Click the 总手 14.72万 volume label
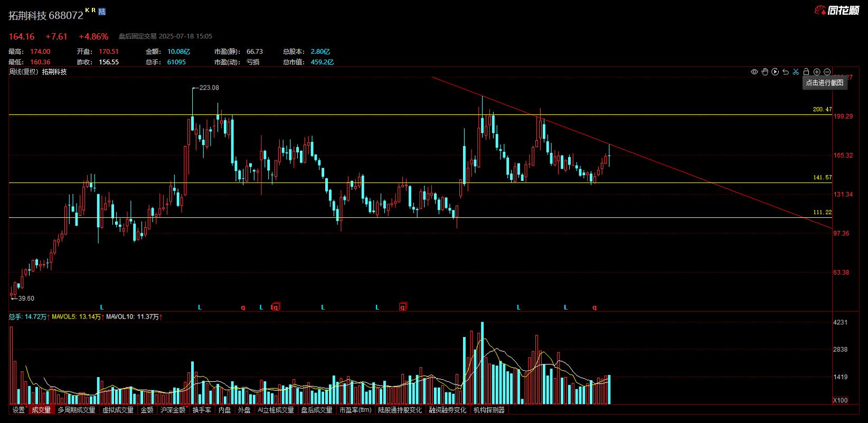 click(x=29, y=317)
